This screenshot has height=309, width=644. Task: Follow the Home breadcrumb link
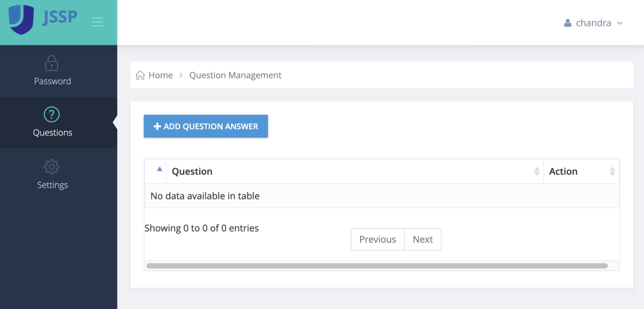click(161, 75)
